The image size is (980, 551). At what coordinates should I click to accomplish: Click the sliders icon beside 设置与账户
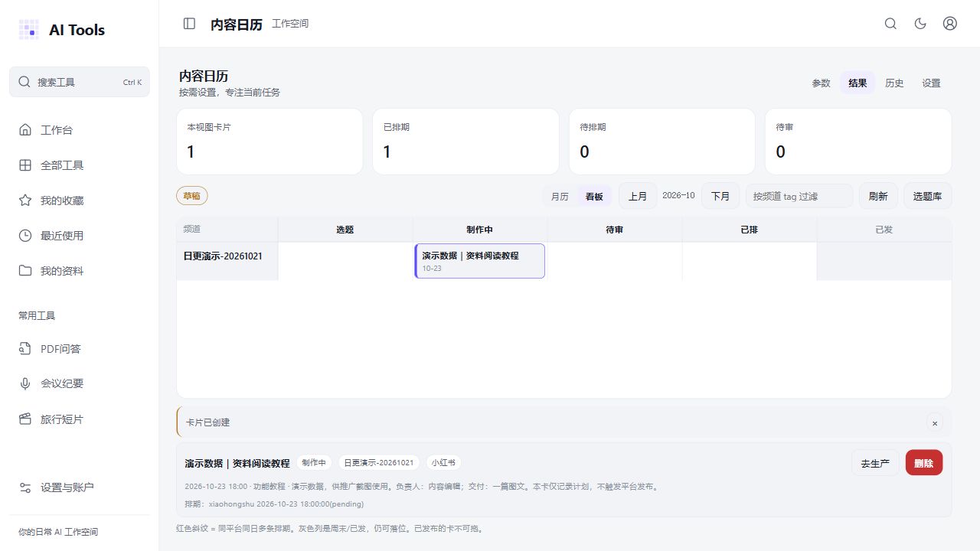25,487
